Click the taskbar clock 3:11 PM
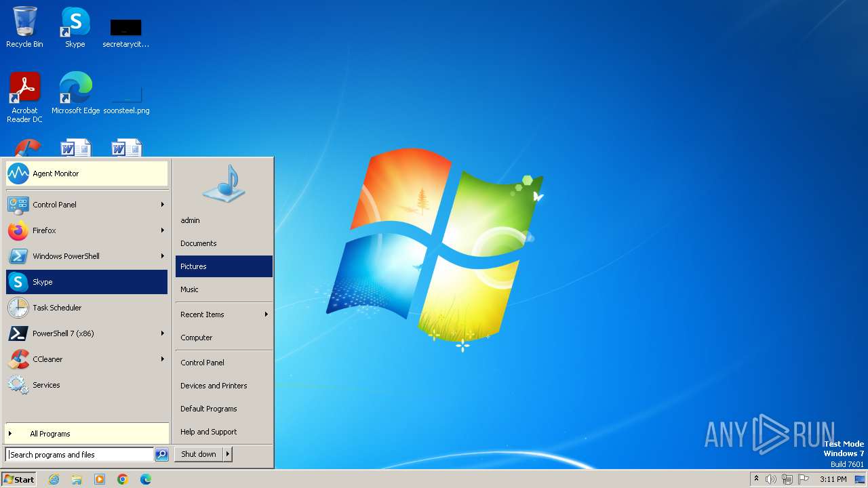The height and width of the screenshot is (488, 868). click(833, 479)
